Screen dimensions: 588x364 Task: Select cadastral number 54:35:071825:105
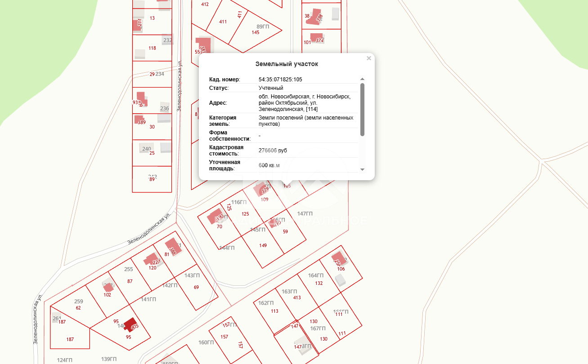[280, 80]
